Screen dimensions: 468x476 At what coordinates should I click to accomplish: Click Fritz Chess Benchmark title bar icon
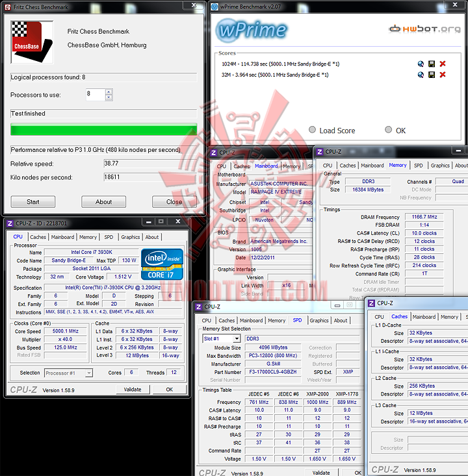pos(8,7)
